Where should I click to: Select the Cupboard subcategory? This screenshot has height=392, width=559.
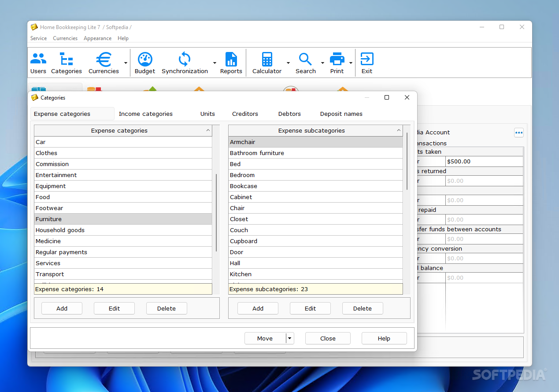coord(315,241)
